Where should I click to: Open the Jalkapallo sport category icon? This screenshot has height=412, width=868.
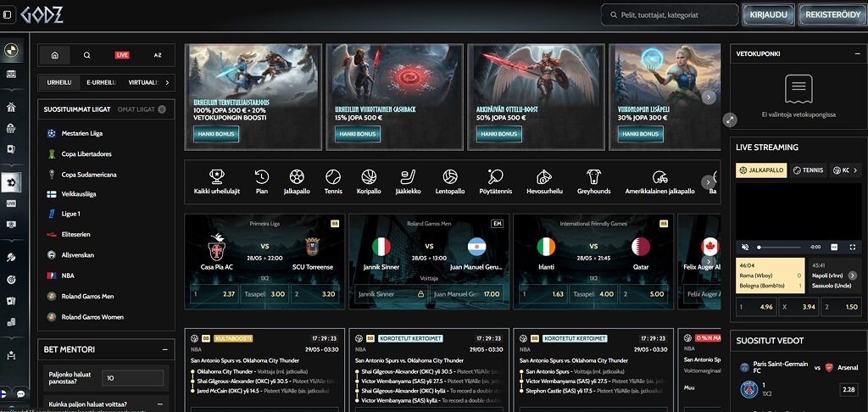tap(297, 177)
